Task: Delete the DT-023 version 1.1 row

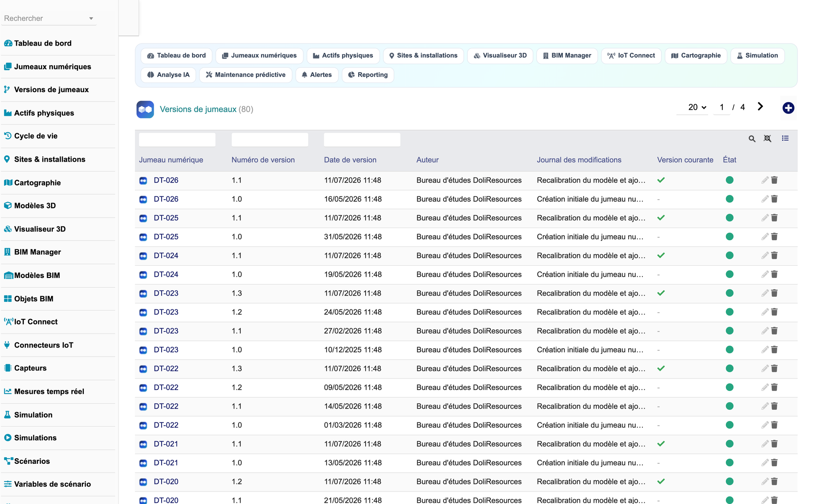Action: (x=774, y=331)
